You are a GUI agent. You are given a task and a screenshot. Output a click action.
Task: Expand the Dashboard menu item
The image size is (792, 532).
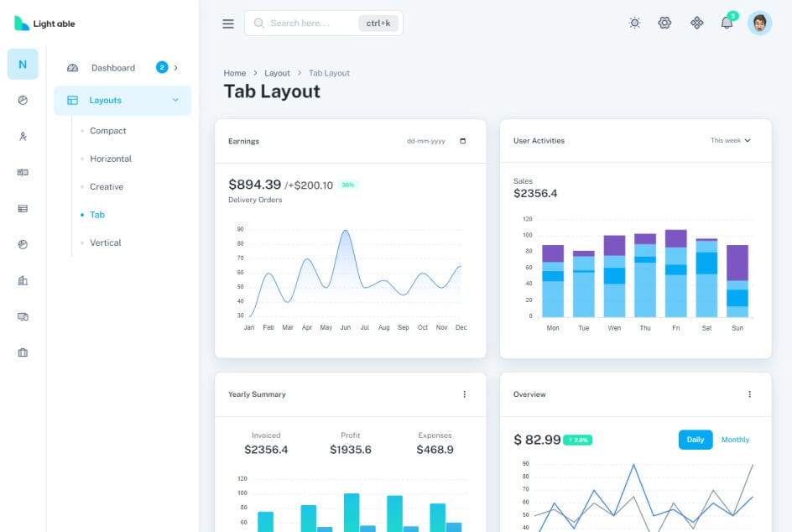coord(122,68)
